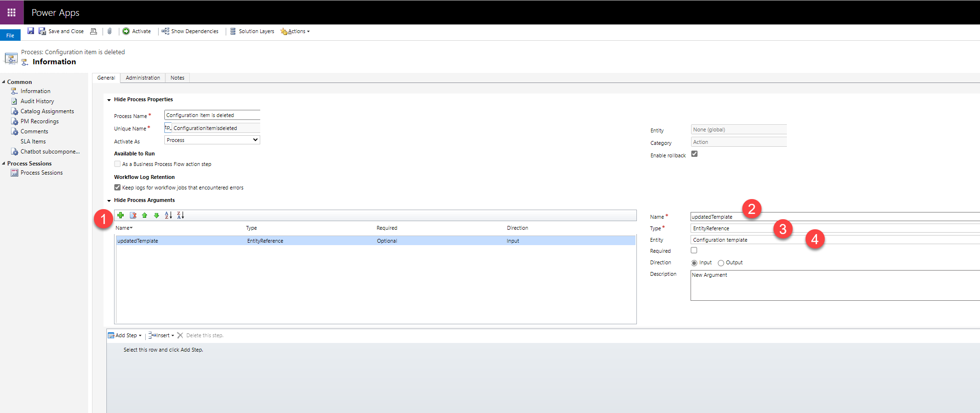Open the app launcher waffle icon
Image resolution: width=980 pixels, height=413 pixels.
point(12,12)
